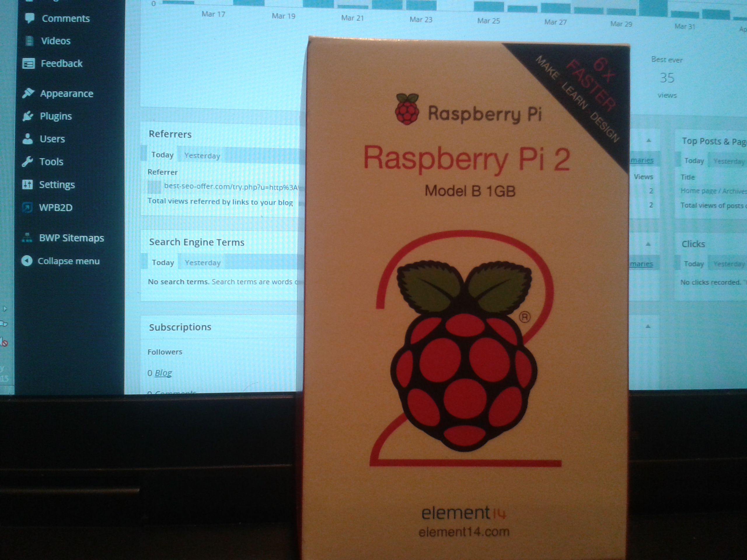Click the Followers label under Subscriptions
Viewport: 747px width, 560px height.
tap(165, 352)
